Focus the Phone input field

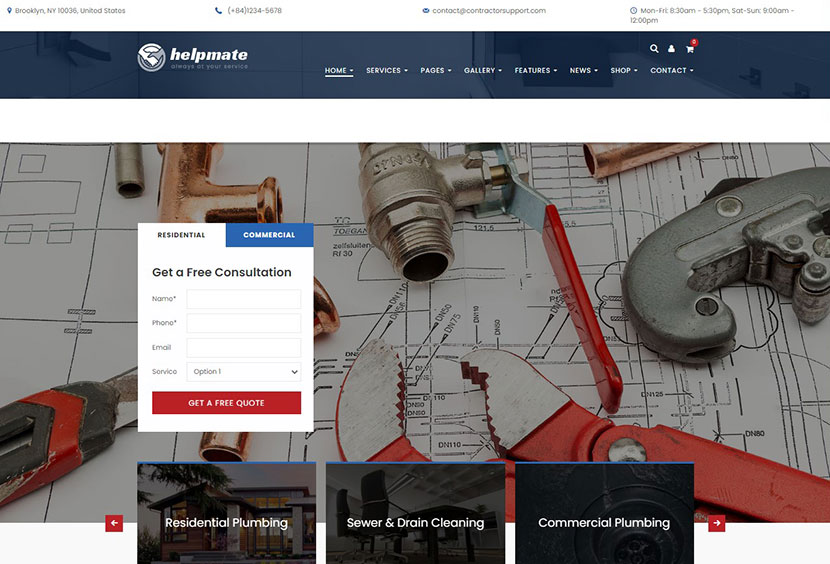[243, 323]
